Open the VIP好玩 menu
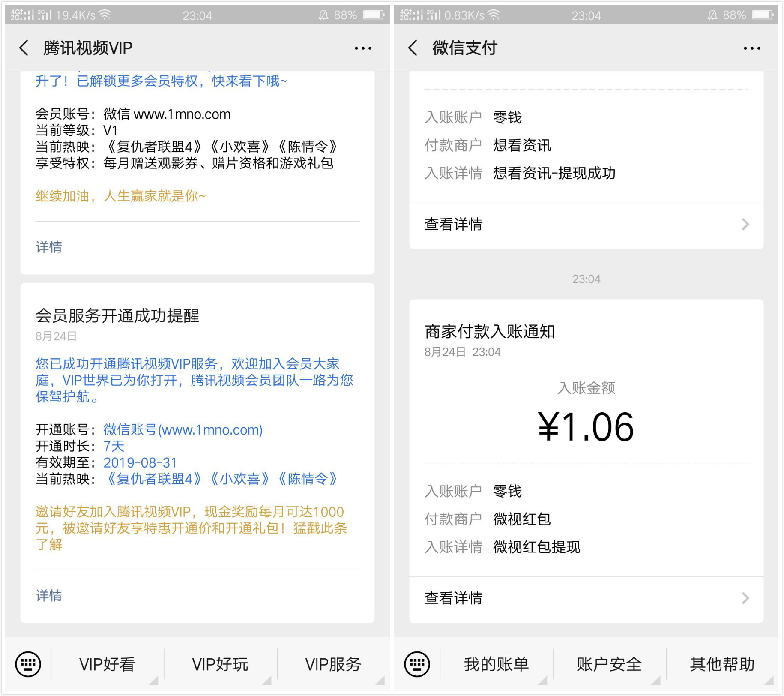Viewport: 784px width, 696px height. click(220, 664)
